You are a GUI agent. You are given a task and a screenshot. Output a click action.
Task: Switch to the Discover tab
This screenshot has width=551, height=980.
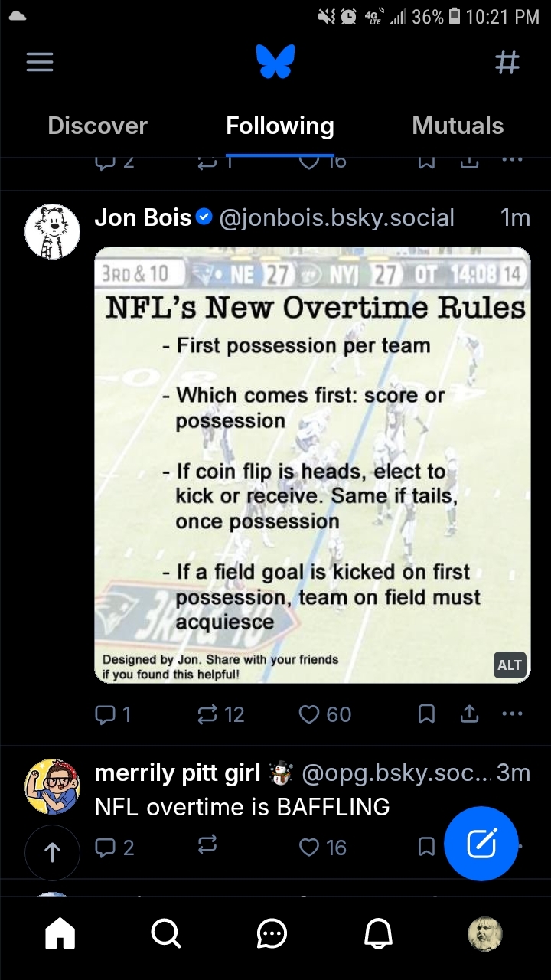pyautogui.click(x=97, y=126)
